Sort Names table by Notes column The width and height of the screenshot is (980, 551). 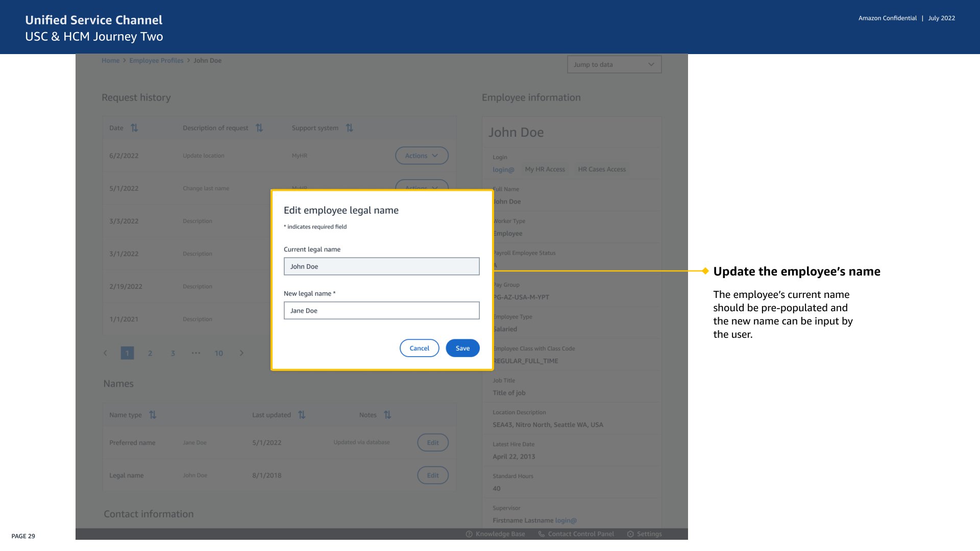click(x=387, y=415)
